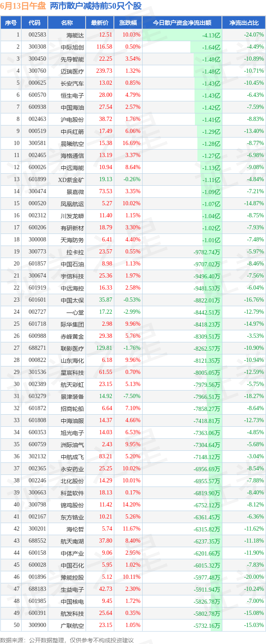Click the 代码 column header
Viewport: 266px width, 644px height.
(35, 23)
